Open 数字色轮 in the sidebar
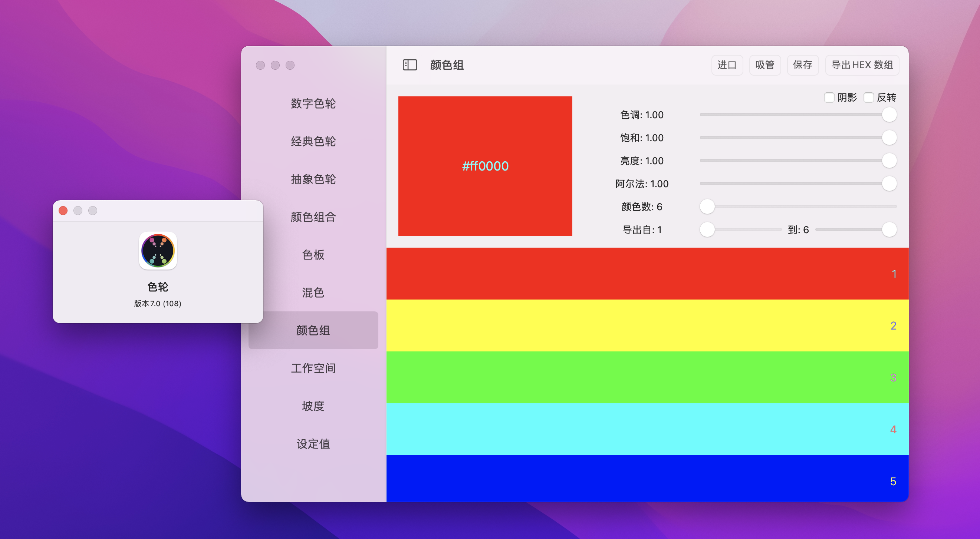 click(313, 103)
